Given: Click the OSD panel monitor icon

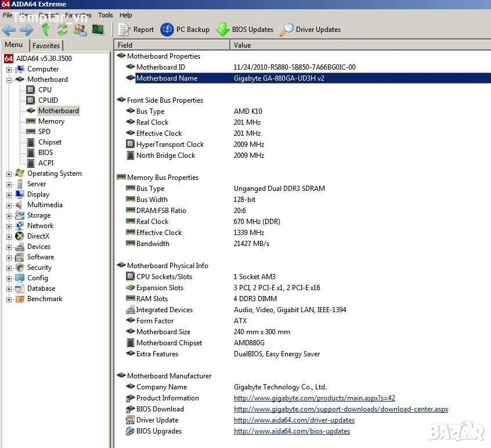Looking at the screenshot, I should coord(98,30).
